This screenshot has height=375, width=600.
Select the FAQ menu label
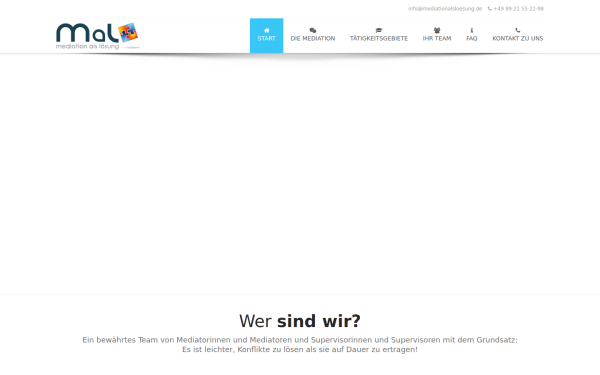pos(472,39)
